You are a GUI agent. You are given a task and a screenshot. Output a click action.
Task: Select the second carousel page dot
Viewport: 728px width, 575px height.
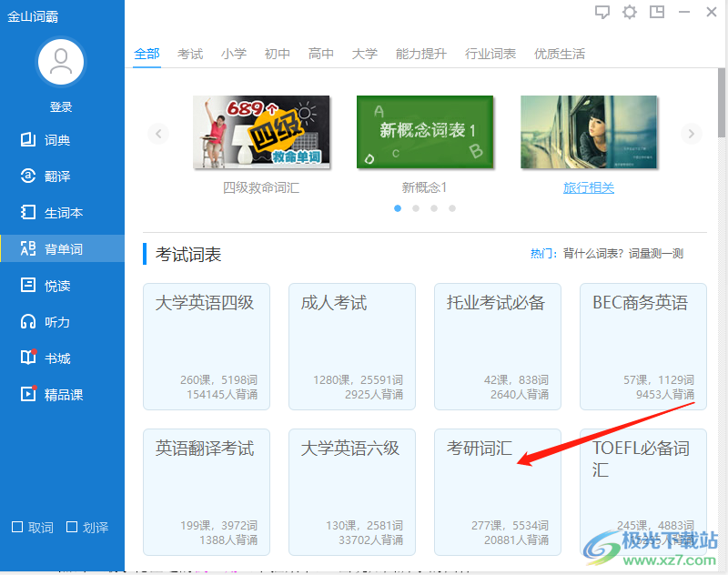(416, 208)
